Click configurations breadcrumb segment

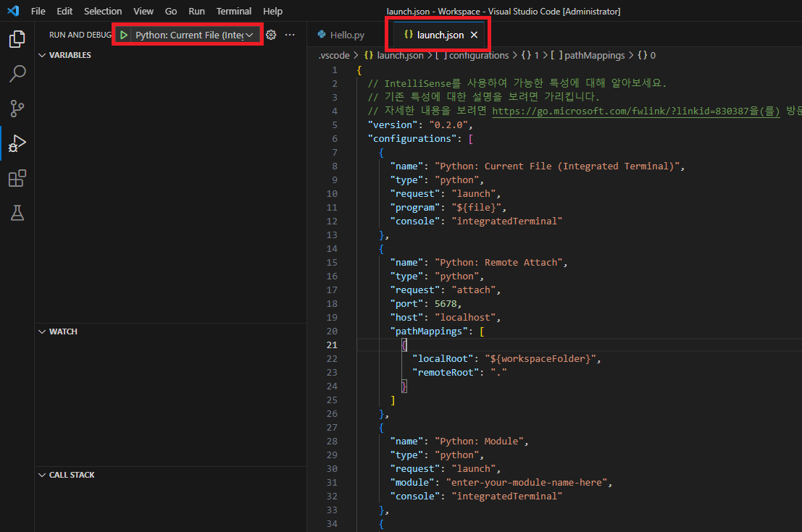coord(472,55)
